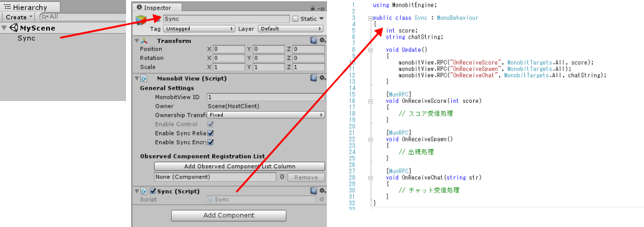Open the Tag dropdown showing Untagged
Image resolution: width=644 pixels, height=227 pixels.
[x=199, y=29]
